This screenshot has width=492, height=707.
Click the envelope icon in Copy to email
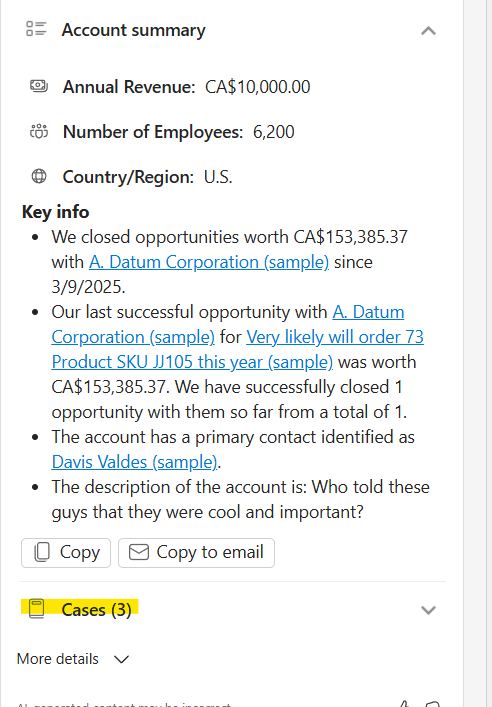click(139, 552)
